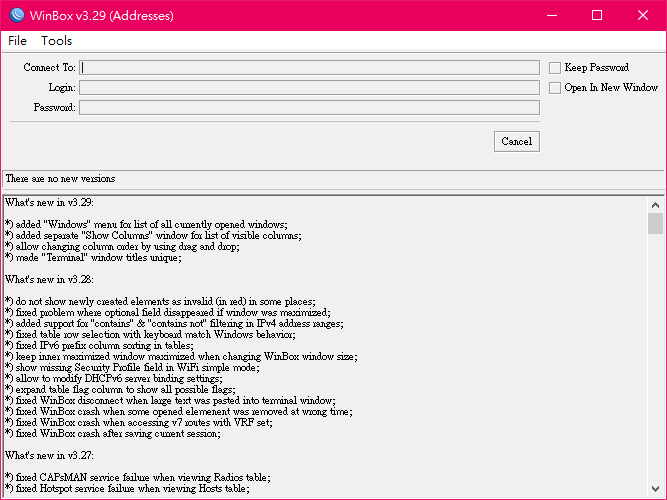Image resolution: width=667 pixels, height=500 pixels.
Task: Close the WinBox window
Action: [x=643, y=15]
